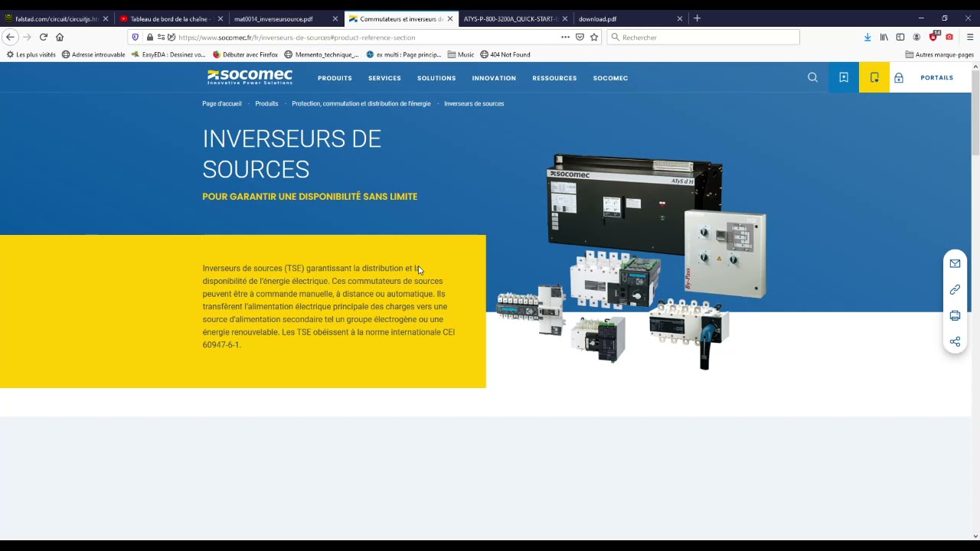980x551 pixels.
Task: Save page to Pocket
Action: pyautogui.click(x=580, y=37)
